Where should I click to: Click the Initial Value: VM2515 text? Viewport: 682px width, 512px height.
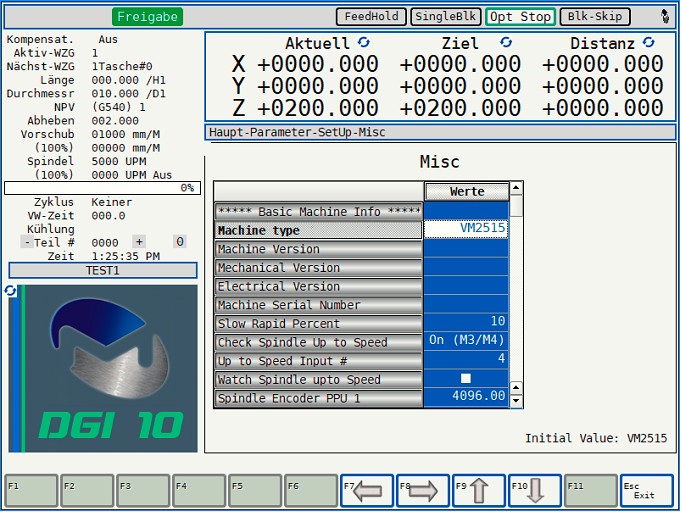595,438
